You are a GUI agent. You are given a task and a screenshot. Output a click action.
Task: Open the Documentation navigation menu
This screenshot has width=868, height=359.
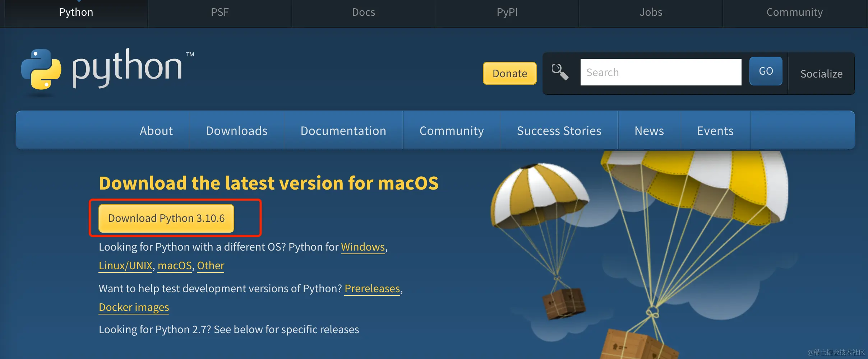click(x=343, y=131)
